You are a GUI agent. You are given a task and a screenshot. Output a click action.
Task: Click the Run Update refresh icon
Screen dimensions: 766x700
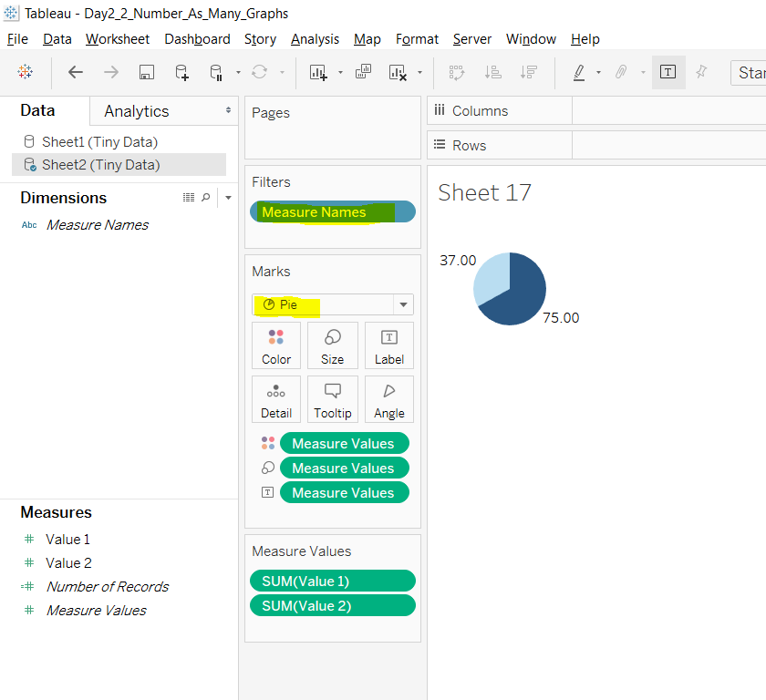coord(259,72)
